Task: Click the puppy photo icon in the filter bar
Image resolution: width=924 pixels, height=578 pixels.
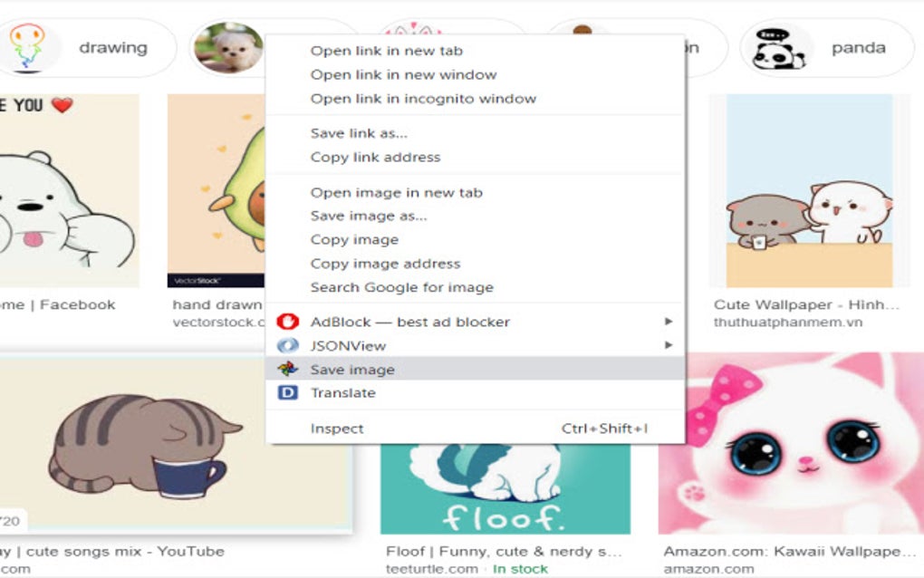Action: pyautogui.click(x=227, y=47)
